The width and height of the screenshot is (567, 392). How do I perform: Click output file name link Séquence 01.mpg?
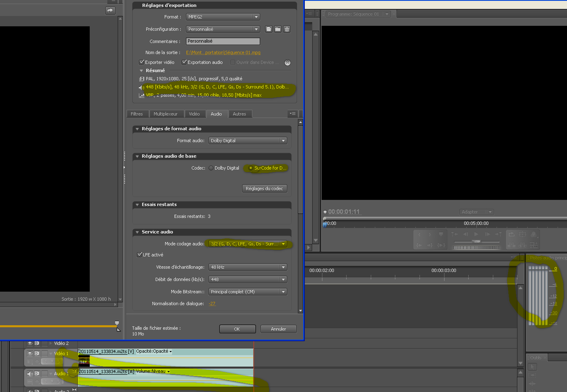(x=223, y=52)
